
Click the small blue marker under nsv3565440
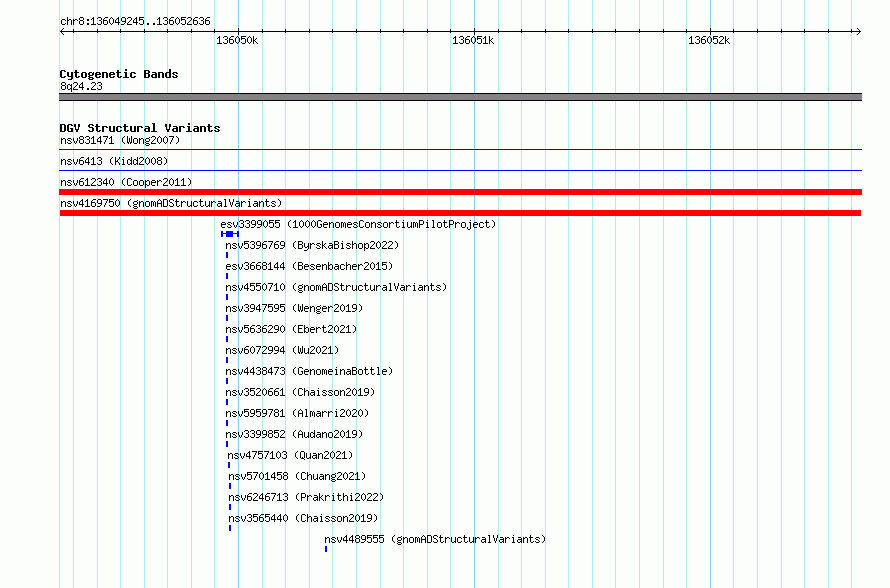tap(230, 528)
